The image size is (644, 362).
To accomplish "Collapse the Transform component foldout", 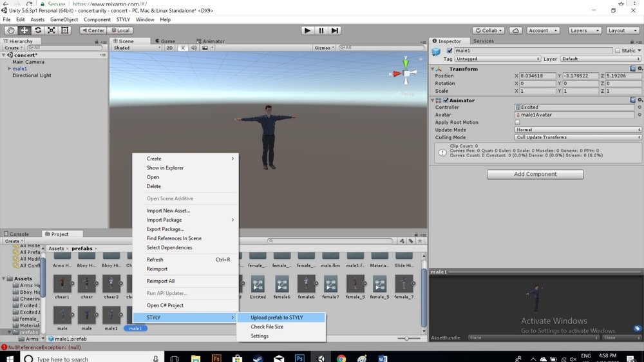I will (433, 69).
